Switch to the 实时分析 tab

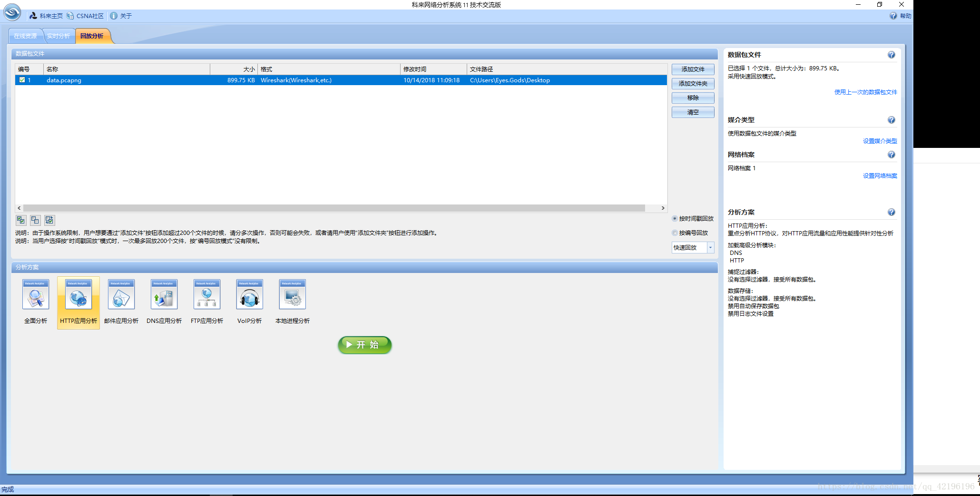59,36
